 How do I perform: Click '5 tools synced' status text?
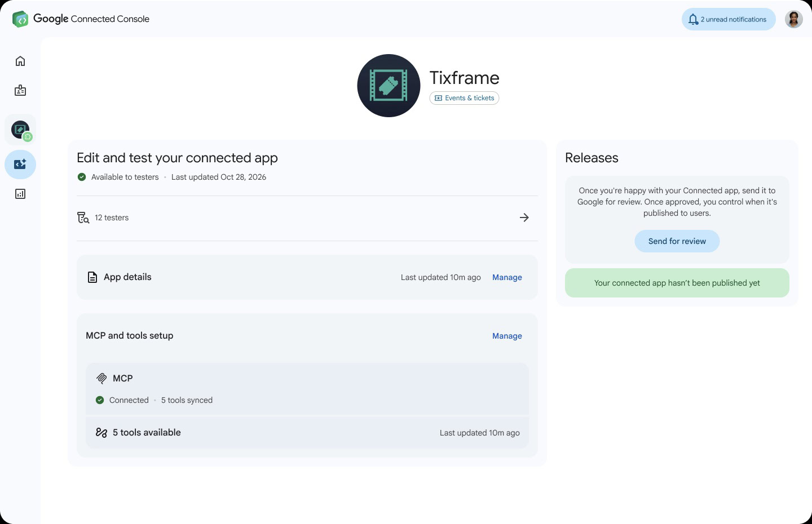[187, 400]
